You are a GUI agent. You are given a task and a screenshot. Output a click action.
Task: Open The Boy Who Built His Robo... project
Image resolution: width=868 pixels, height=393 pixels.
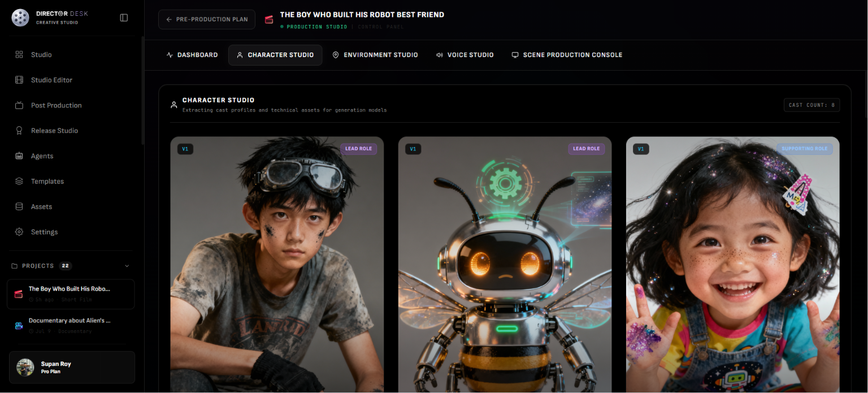[71, 294]
